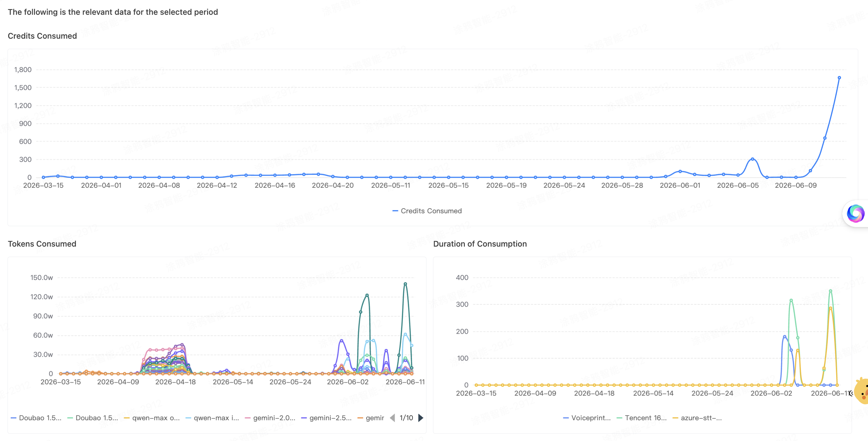The height and width of the screenshot is (441, 868).
Task: Click the 2026-05-14 date label on Tokens chart
Action: tap(233, 382)
